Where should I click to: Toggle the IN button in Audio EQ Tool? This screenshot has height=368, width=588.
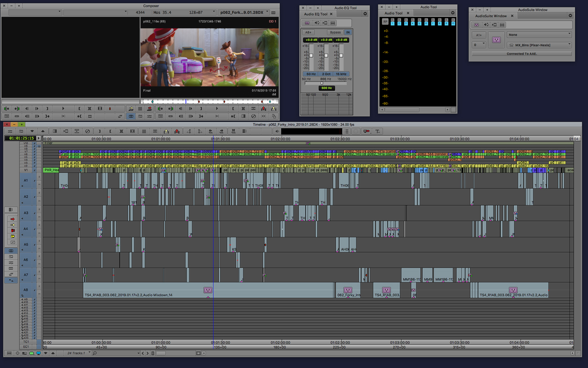[x=348, y=32]
